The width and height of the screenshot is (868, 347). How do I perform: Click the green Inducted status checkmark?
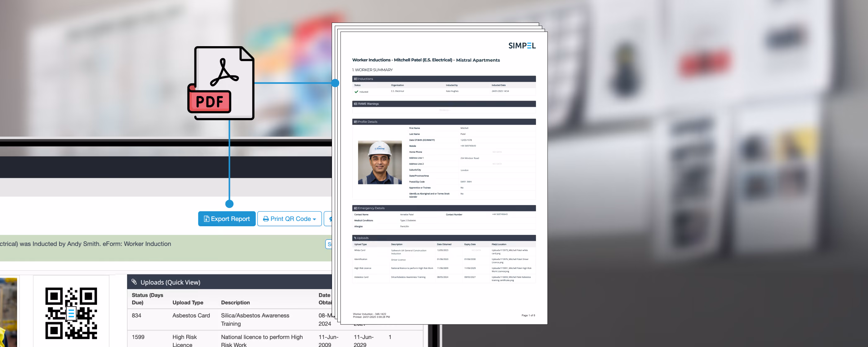pos(356,92)
